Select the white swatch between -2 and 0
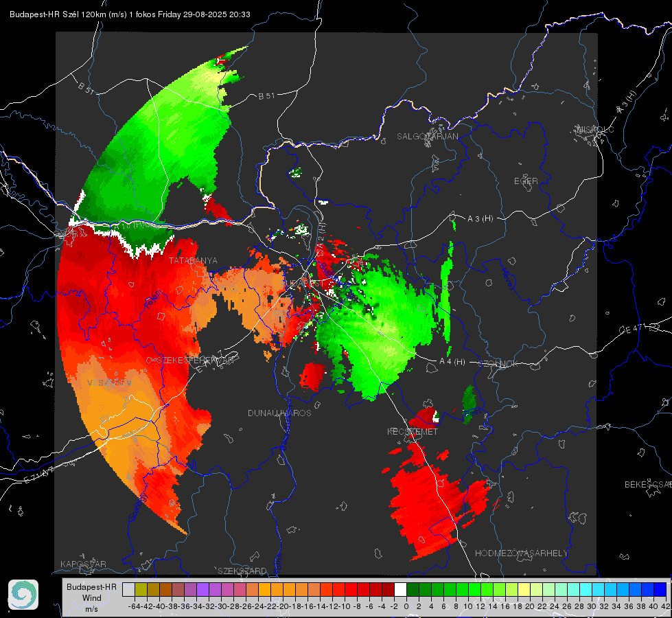The height and width of the screenshot is (618, 672). [x=400, y=590]
